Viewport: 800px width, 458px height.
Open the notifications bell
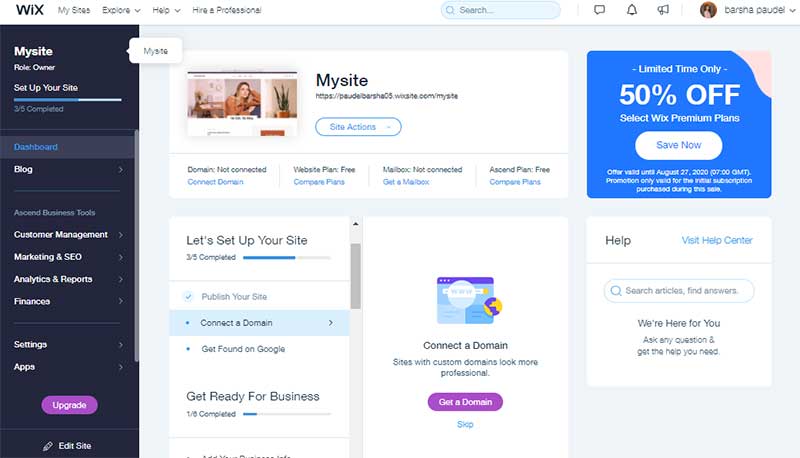point(632,10)
